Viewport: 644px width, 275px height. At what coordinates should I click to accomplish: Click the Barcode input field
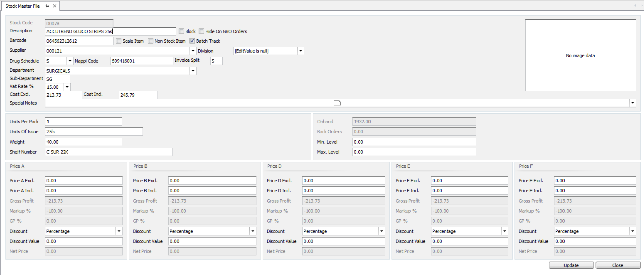click(x=79, y=41)
